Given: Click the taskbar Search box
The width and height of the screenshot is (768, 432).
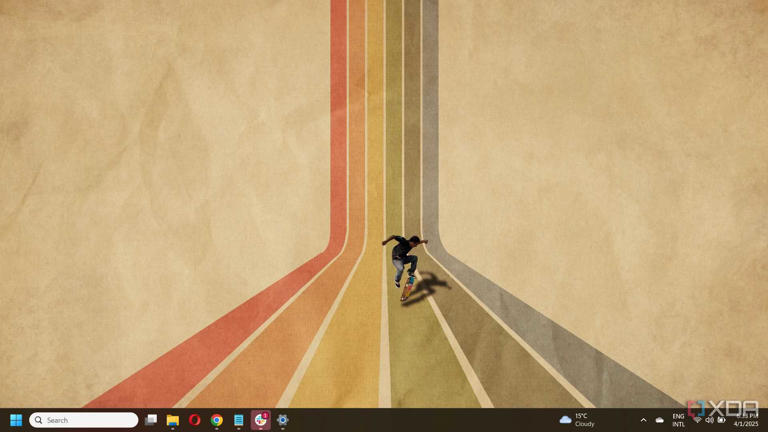Looking at the screenshot, I should click(x=84, y=420).
